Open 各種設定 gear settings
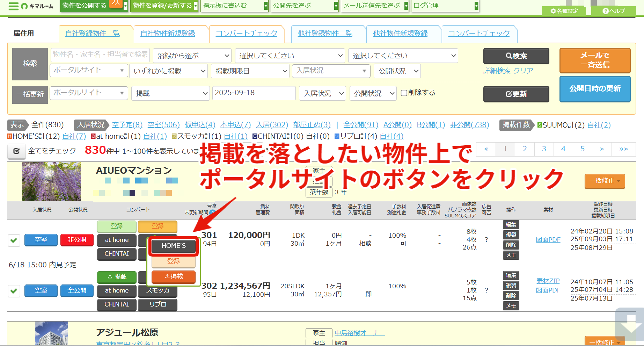Image resolution: width=644 pixels, height=346 pixels. coord(564,11)
